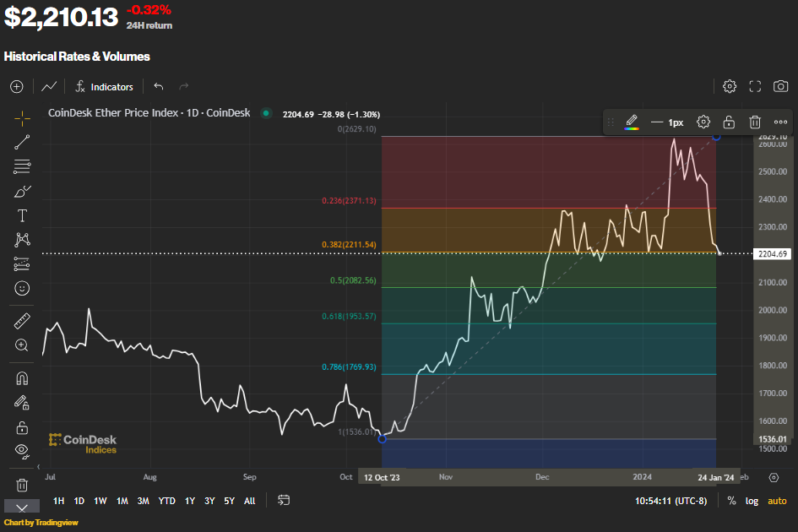Open the Indicators dialog
The width and height of the screenshot is (798, 532).
click(x=104, y=86)
